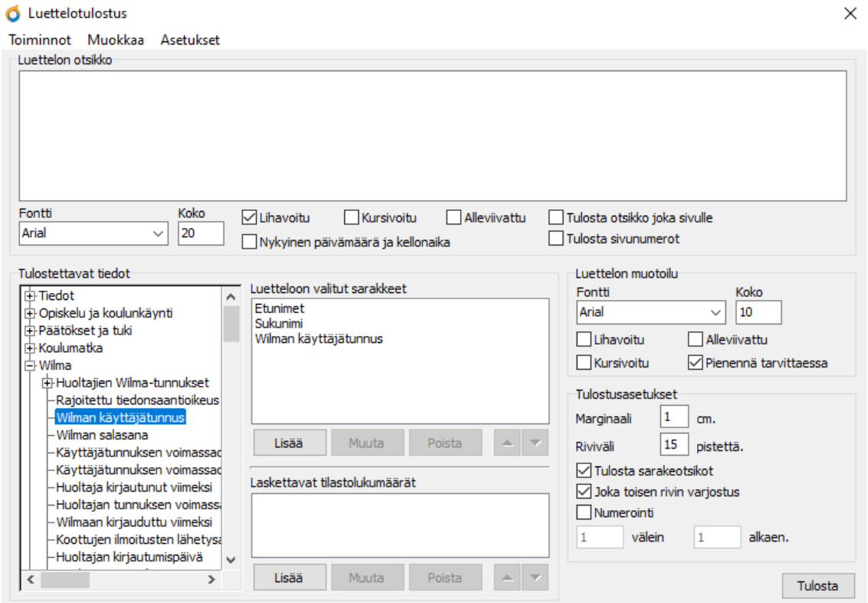Viewport: 868px width, 603px height.
Task: Uncheck the title Lihavoitu checkbox
Action: (249, 218)
